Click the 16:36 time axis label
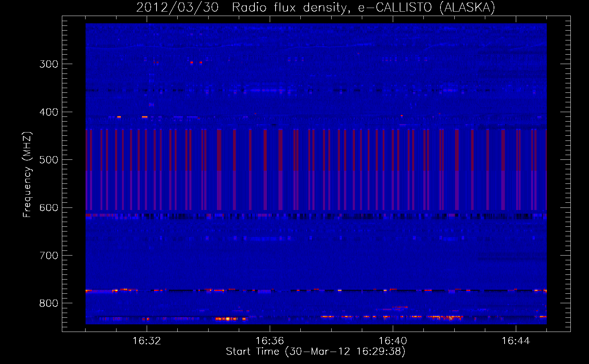589x364 pixels. pyautogui.click(x=270, y=341)
